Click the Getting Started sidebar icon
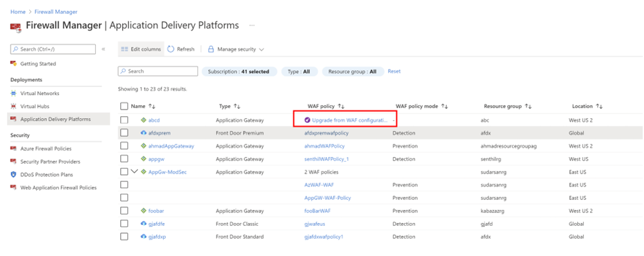Screen dimensions: 644x256 pyautogui.click(x=14, y=64)
